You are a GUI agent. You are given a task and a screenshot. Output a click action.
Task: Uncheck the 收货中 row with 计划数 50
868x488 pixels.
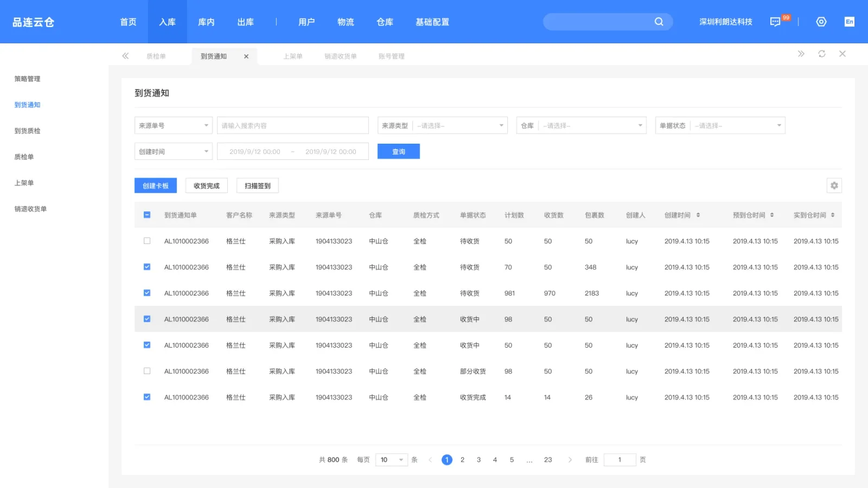[147, 345]
